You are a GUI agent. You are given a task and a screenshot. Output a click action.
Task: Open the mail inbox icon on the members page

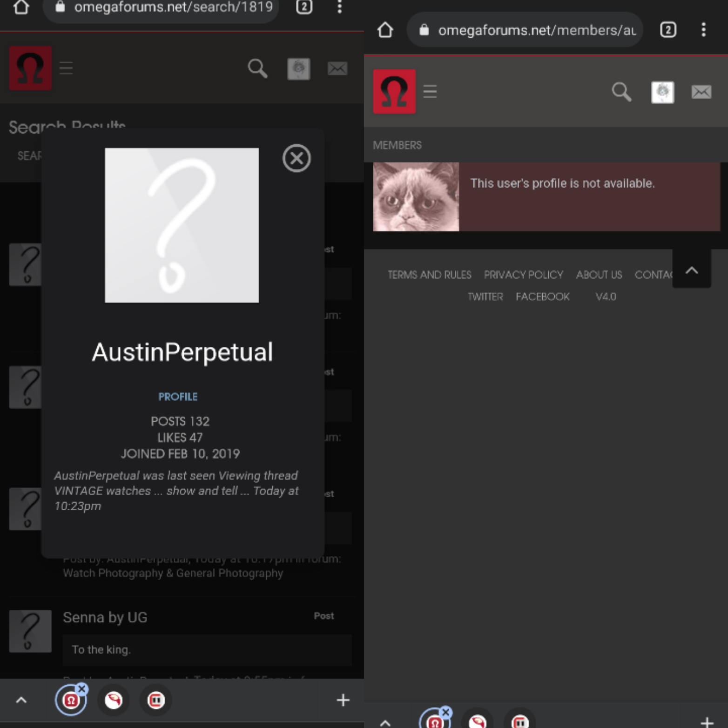(701, 92)
